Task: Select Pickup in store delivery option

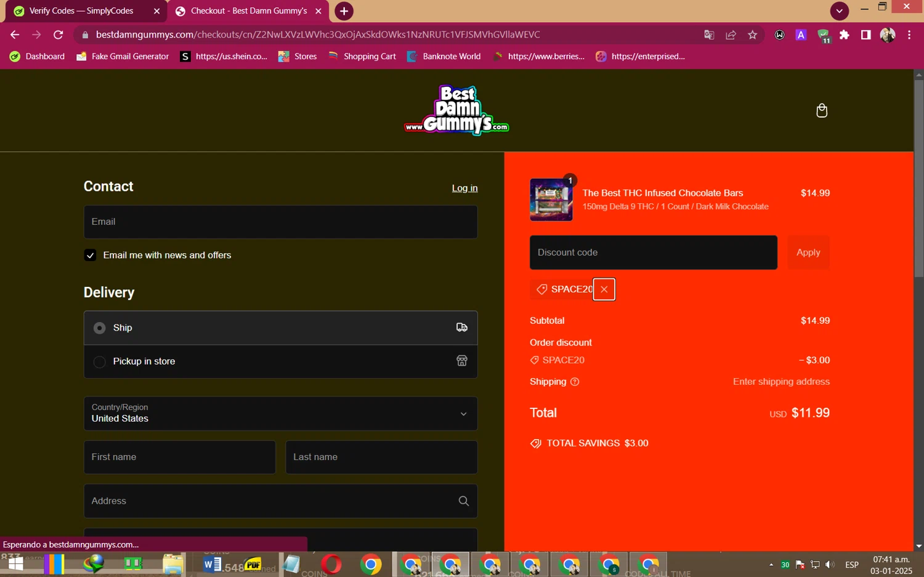Action: point(280,361)
